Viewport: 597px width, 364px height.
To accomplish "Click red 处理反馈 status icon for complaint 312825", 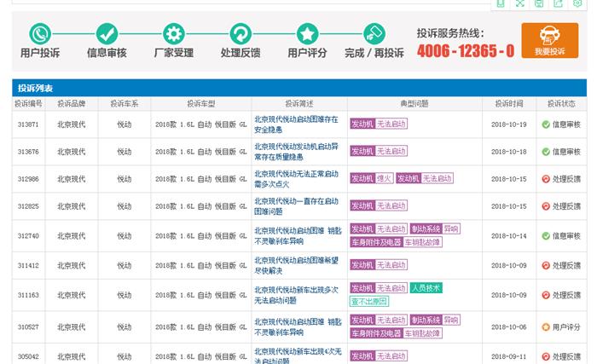I will click(x=546, y=206).
